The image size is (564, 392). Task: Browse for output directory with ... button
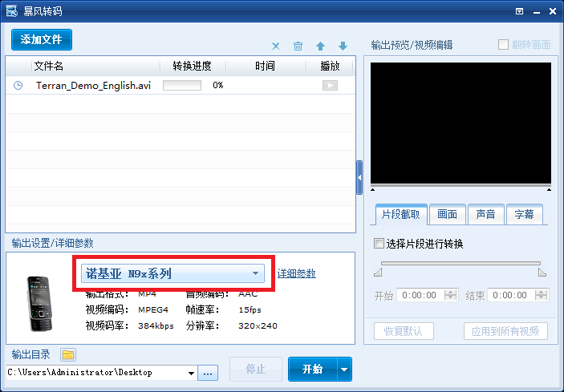click(x=208, y=373)
